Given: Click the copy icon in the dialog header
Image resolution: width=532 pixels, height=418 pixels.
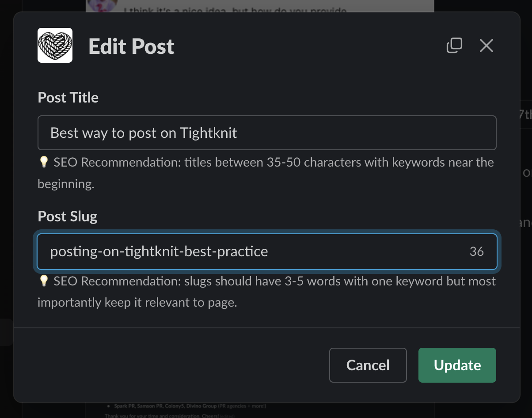Looking at the screenshot, I should [x=455, y=46].
